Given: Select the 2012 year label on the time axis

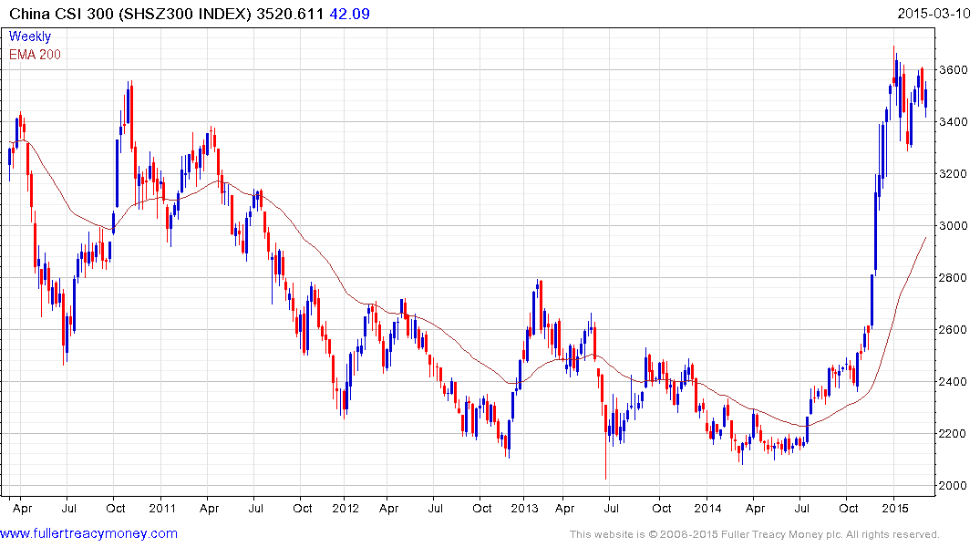Looking at the screenshot, I should [346, 508].
